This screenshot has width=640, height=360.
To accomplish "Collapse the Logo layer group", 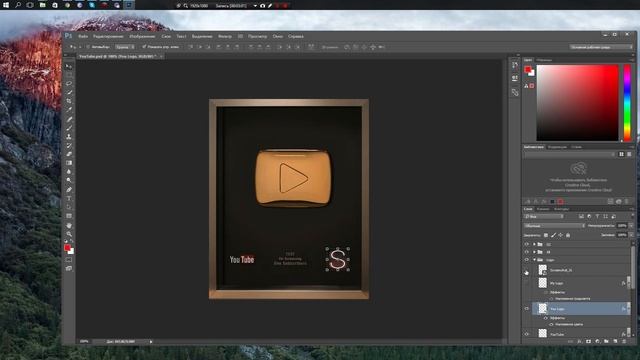I will pos(534,260).
